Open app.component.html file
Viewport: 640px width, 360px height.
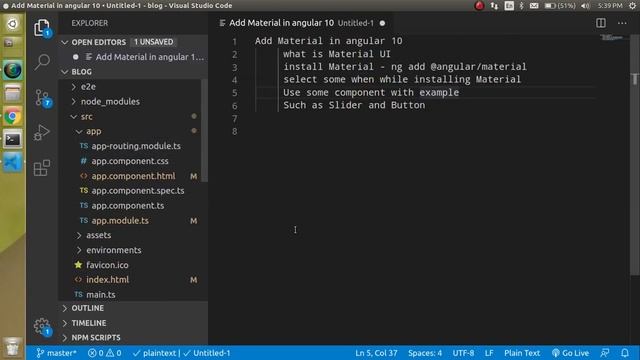coord(133,176)
